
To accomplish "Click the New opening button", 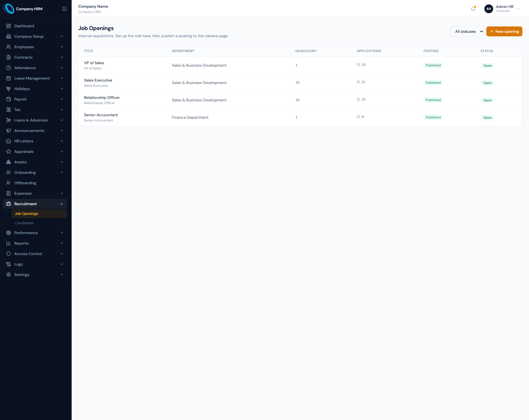I will click(504, 31).
